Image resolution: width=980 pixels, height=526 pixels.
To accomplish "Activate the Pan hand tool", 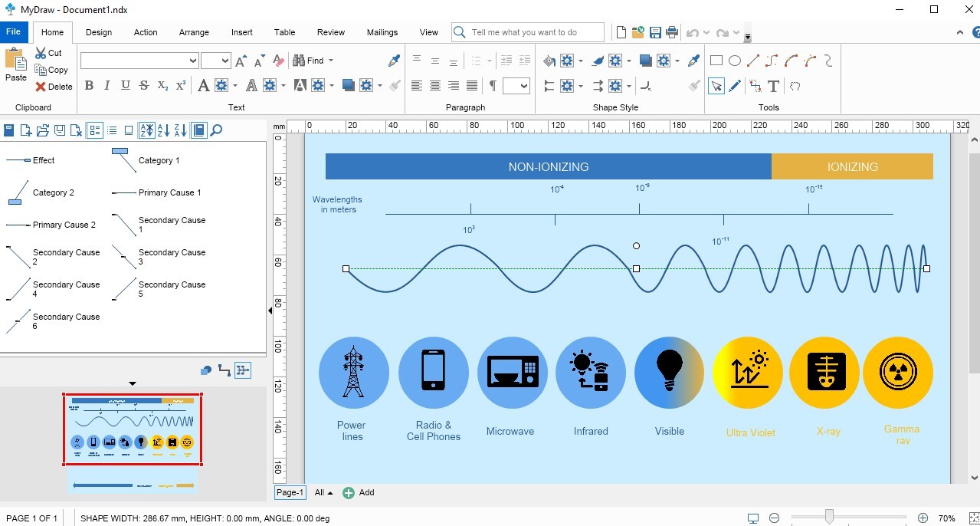I will pyautogui.click(x=795, y=86).
